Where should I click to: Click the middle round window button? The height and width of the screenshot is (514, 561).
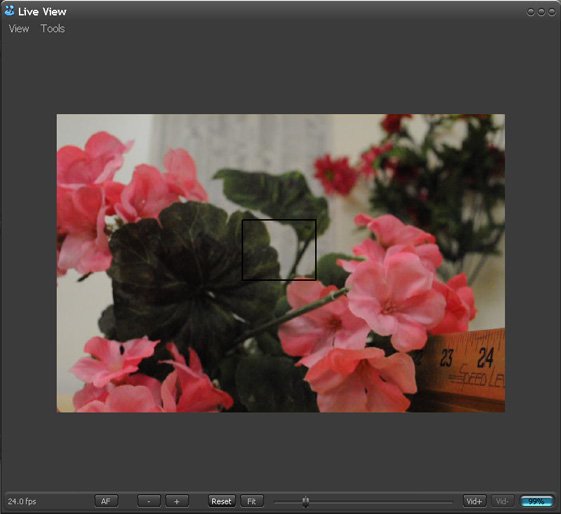[541, 12]
